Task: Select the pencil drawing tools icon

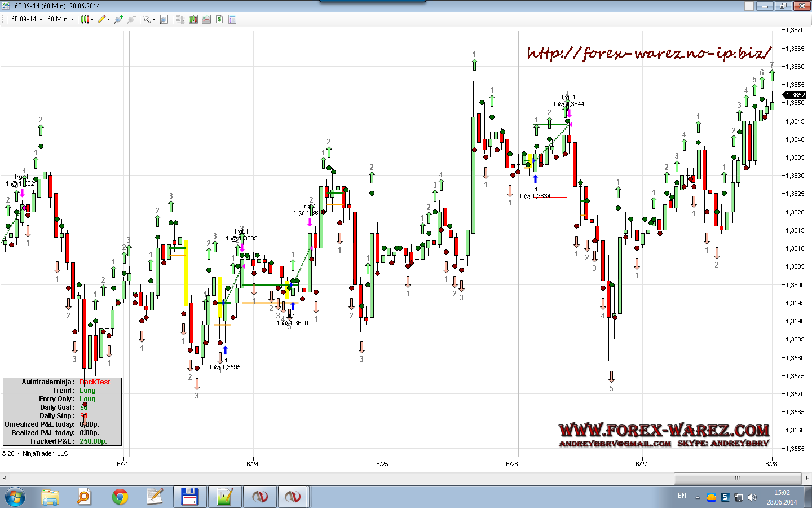Action: [102, 19]
